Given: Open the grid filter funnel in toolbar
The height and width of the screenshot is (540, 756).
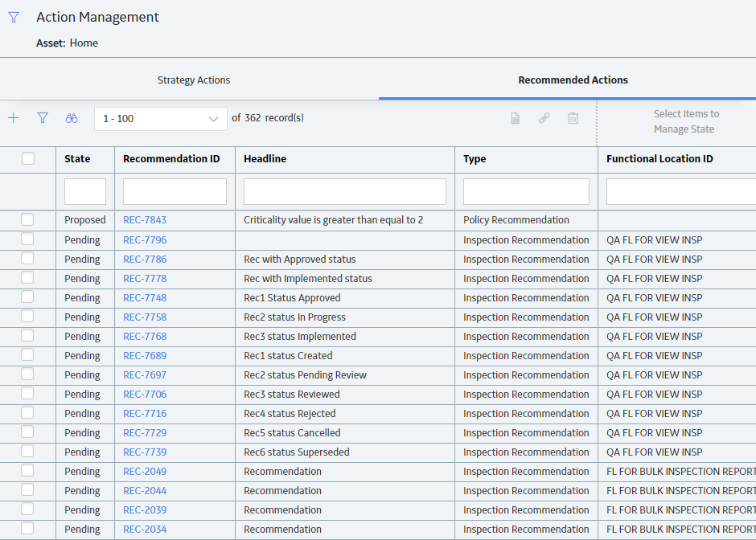Looking at the screenshot, I should (43, 118).
